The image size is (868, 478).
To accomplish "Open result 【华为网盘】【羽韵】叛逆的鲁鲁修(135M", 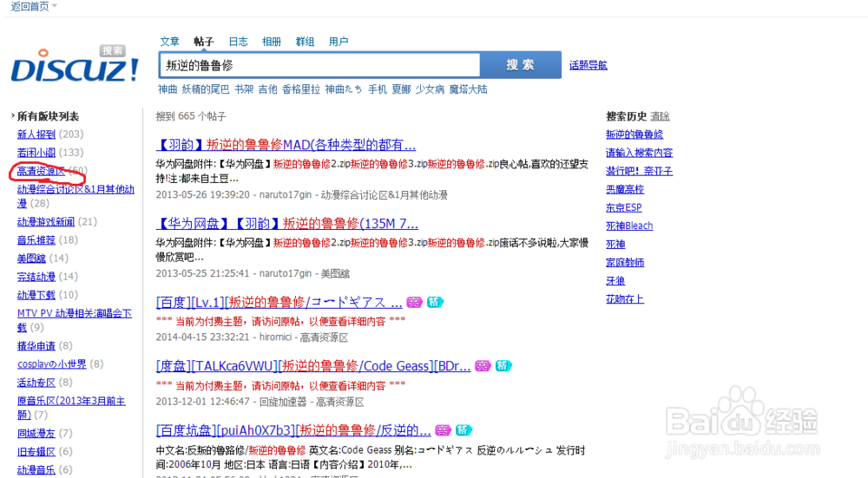I will (286, 224).
